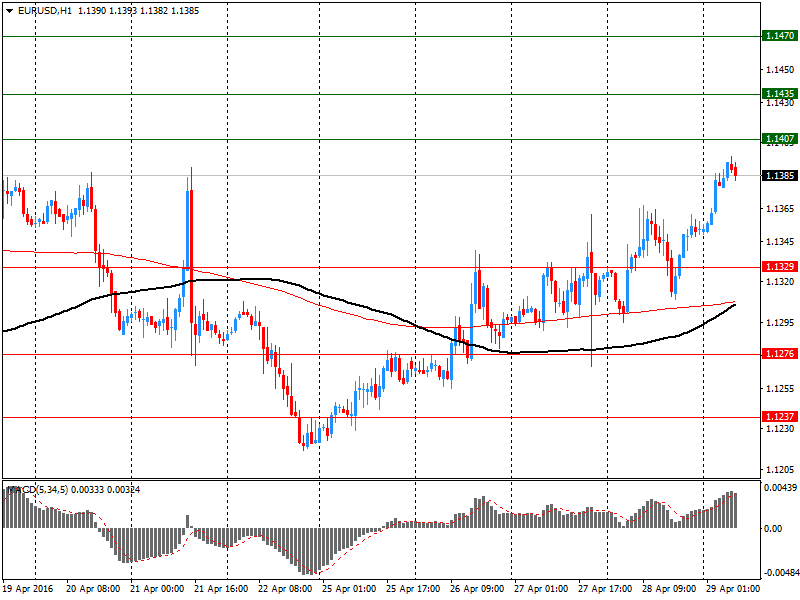Click the 21 Apr 00:00 time label
Image resolution: width=800 pixels, height=600 pixels.
[x=157, y=589]
